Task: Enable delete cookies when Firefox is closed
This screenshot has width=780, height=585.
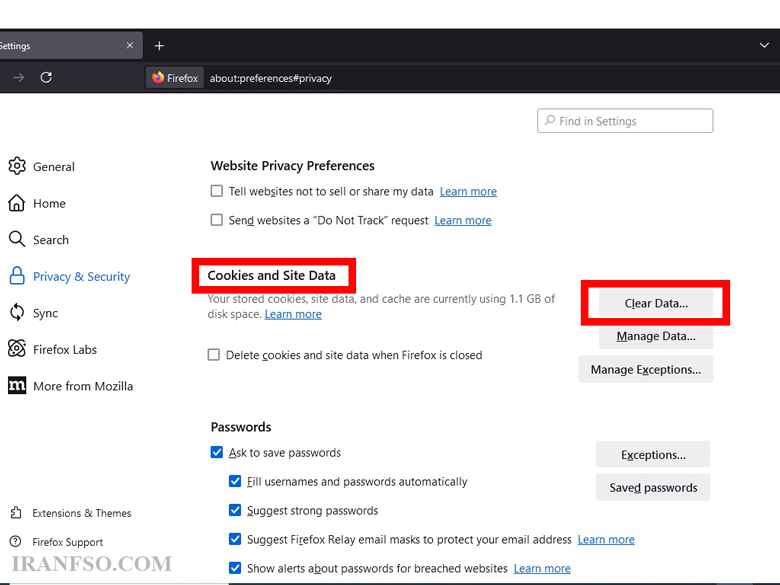Action: coord(214,355)
